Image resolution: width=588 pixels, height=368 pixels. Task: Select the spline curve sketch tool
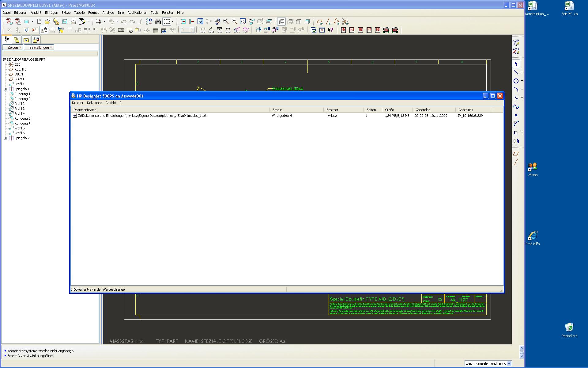[x=516, y=107]
